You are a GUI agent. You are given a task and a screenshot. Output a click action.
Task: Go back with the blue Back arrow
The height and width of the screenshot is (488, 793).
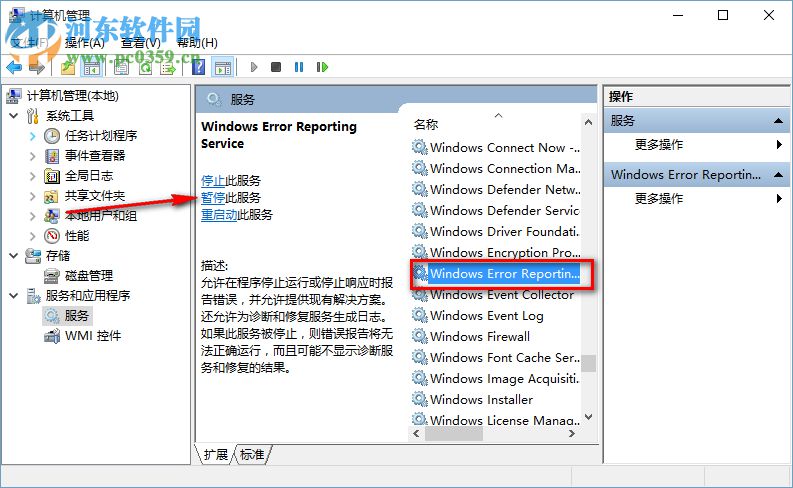(14, 67)
